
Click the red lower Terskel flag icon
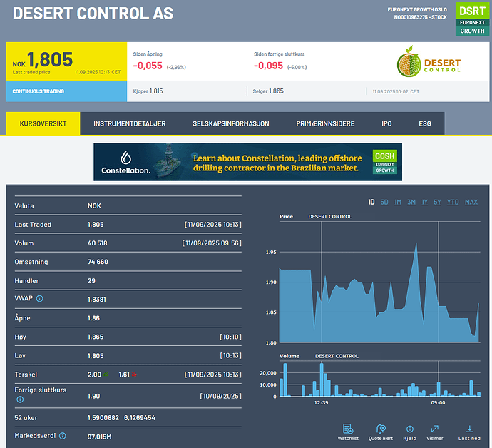[x=134, y=375]
